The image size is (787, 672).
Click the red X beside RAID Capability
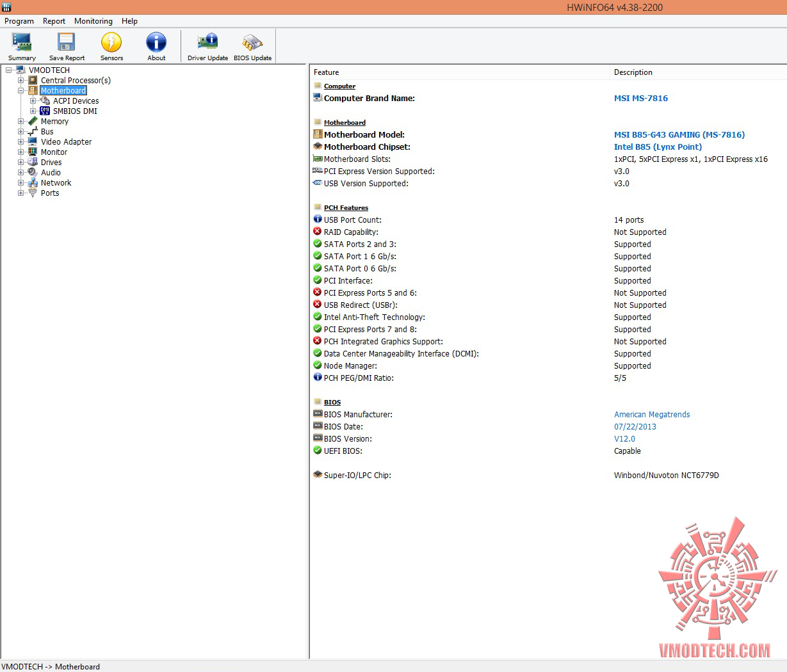click(x=318, y=232)
